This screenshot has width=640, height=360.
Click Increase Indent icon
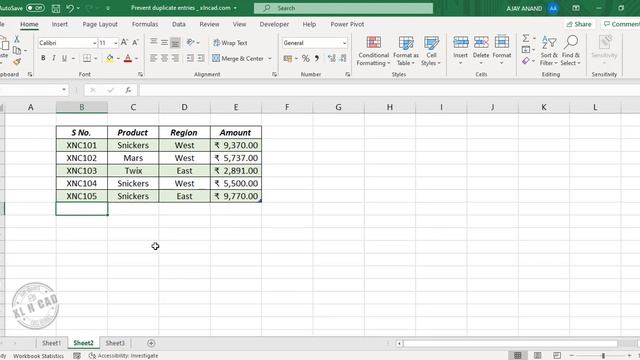click(201, 58)
